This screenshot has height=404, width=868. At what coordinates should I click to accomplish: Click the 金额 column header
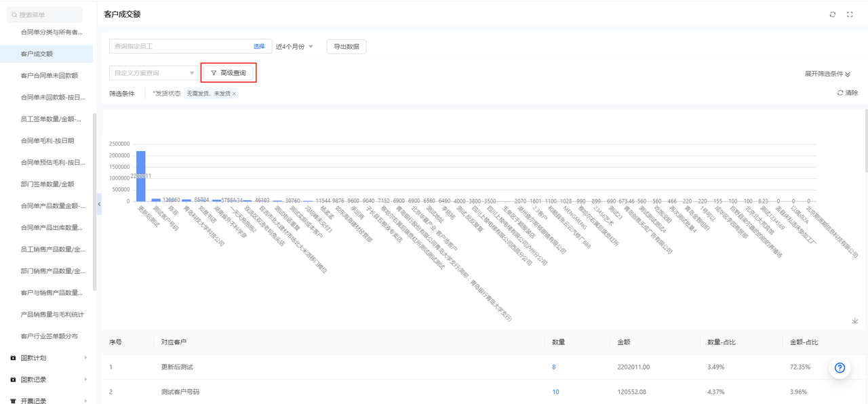[624, 342]
